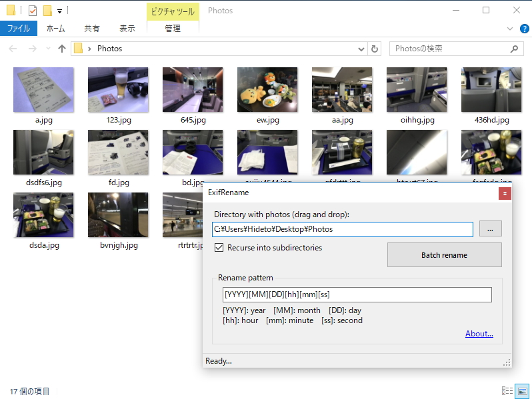The width and height of the screenshot is (532, 399).
Task: Click the directory path field in ExifRename
Action: [x=343, y=230]
